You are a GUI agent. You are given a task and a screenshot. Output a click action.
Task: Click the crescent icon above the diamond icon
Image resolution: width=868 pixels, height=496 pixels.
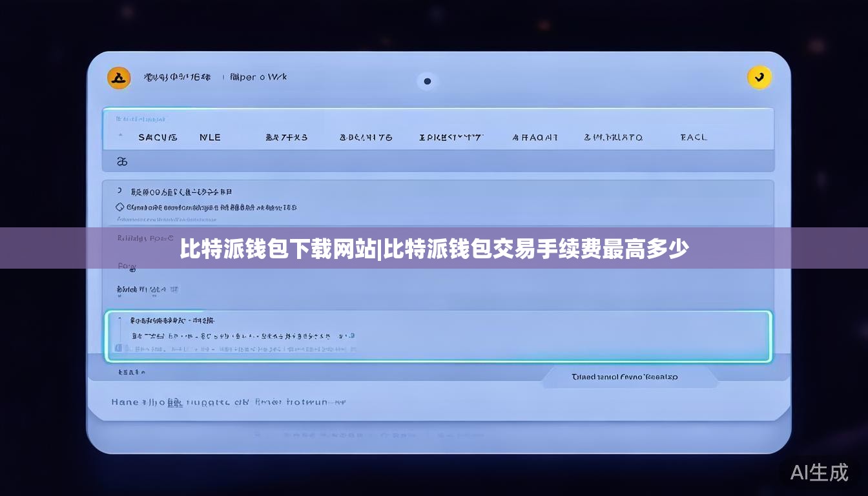(x=119, y=191)
